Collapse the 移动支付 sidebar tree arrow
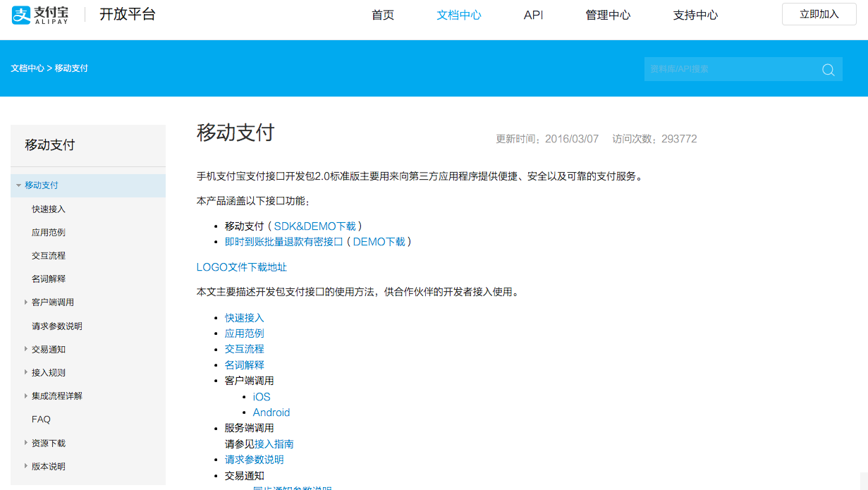The height and width of the screenshot is (490, 868). coord(18,185)
